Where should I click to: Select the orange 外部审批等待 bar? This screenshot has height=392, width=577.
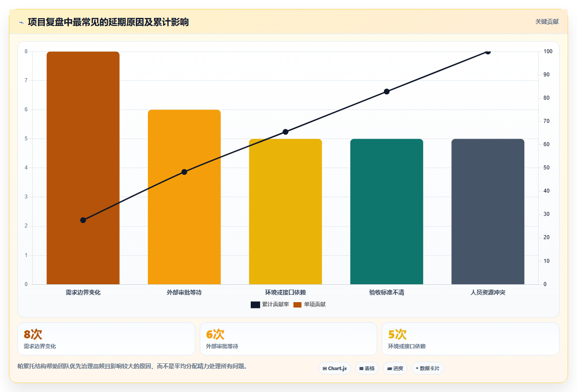[x=184, y=197]
